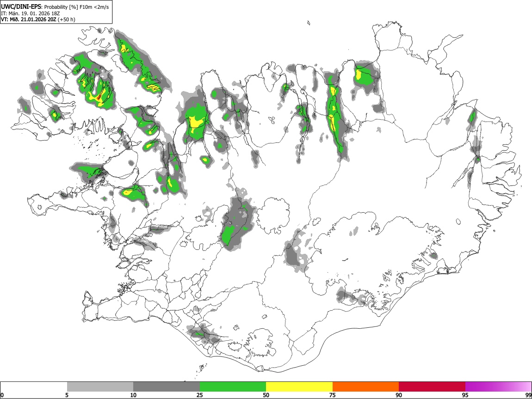Click the legend value '95'
Viewport: 532px width, 399px height.
point(465,395)
